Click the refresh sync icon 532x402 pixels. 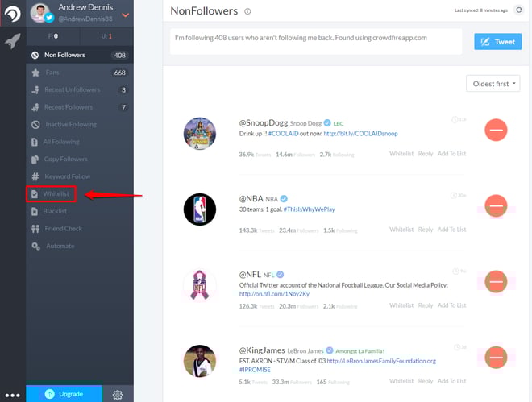point(519,10)
